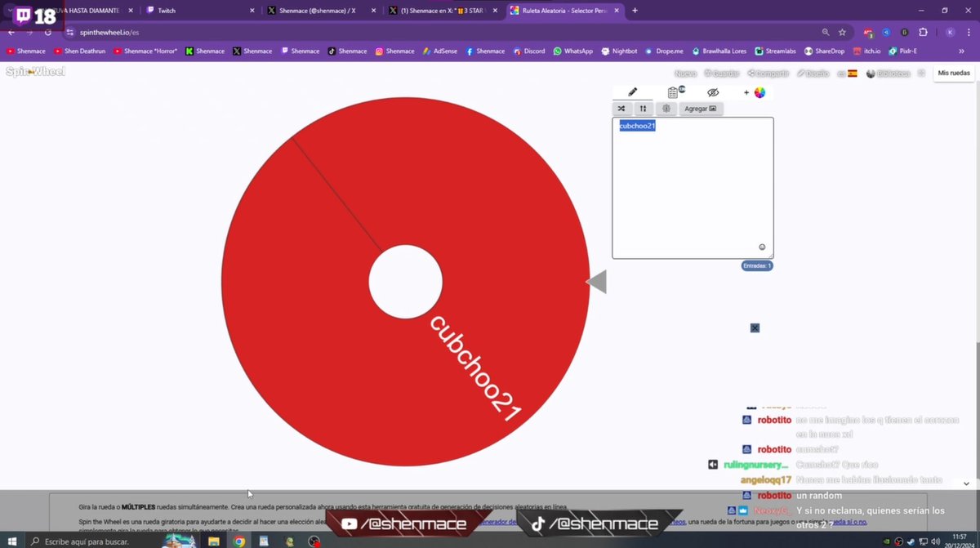Viewport: 980px width, 548px height.
Task: Open the Pixlr-E bookmark
Action: 902,51
